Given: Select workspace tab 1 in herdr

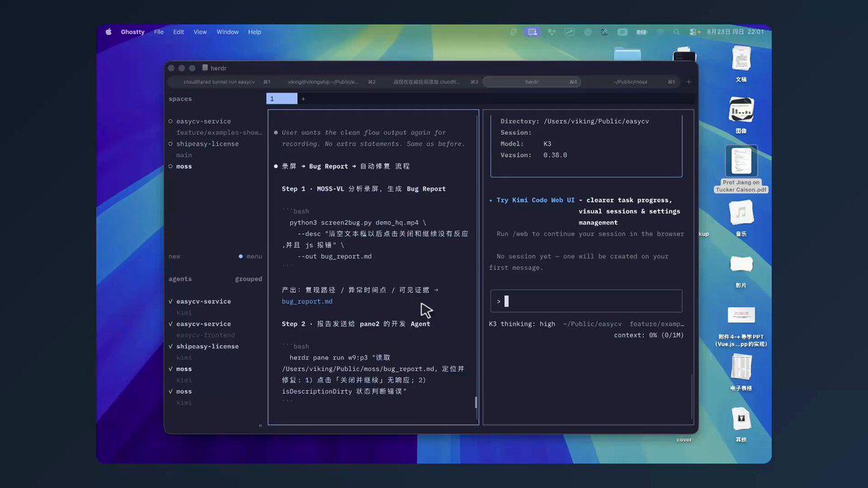Looking at the screenshot, I should (x=281, y=99).
